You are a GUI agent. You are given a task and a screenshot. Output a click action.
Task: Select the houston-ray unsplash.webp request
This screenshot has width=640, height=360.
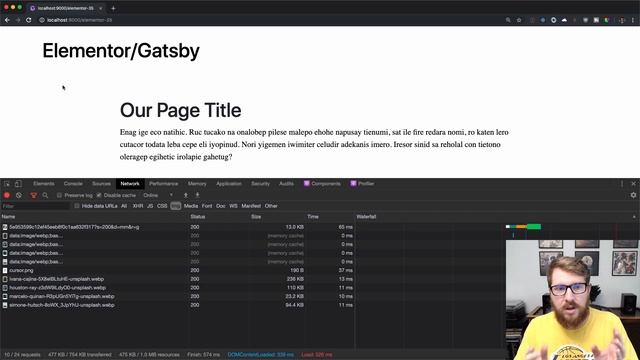click(178, 288)
